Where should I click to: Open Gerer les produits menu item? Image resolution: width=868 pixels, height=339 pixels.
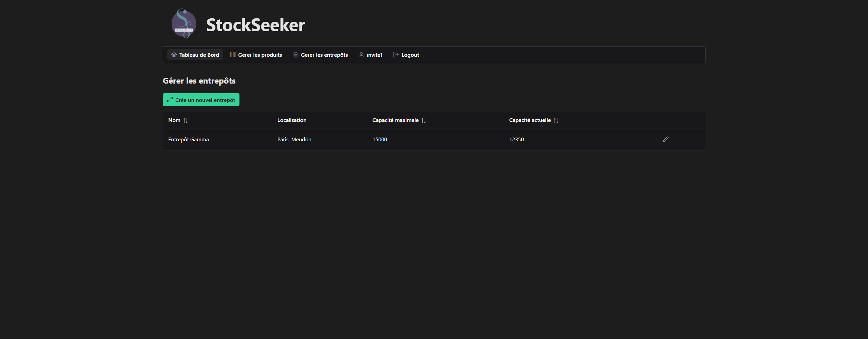point(256,55)
